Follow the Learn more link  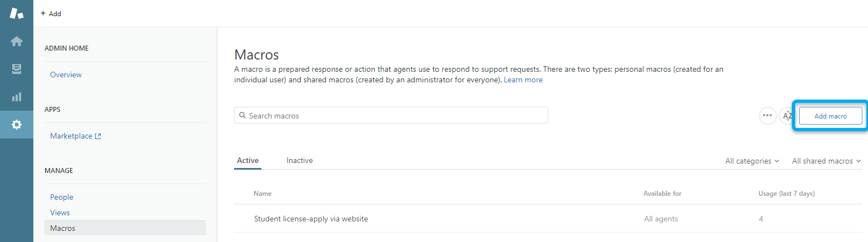(523, 80)
